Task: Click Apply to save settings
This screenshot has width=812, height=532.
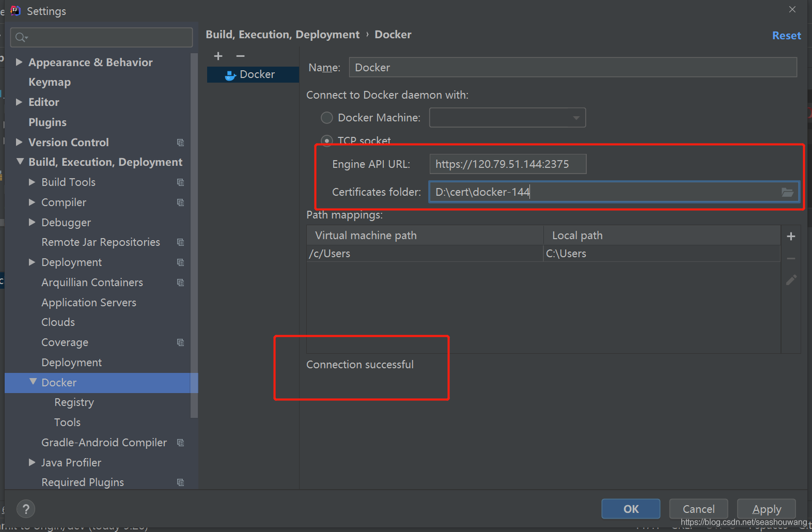Action: coord(767,509)
